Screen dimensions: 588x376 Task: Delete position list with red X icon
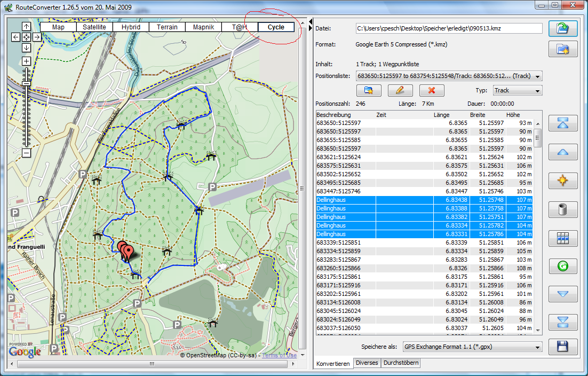tap(432, 90)
